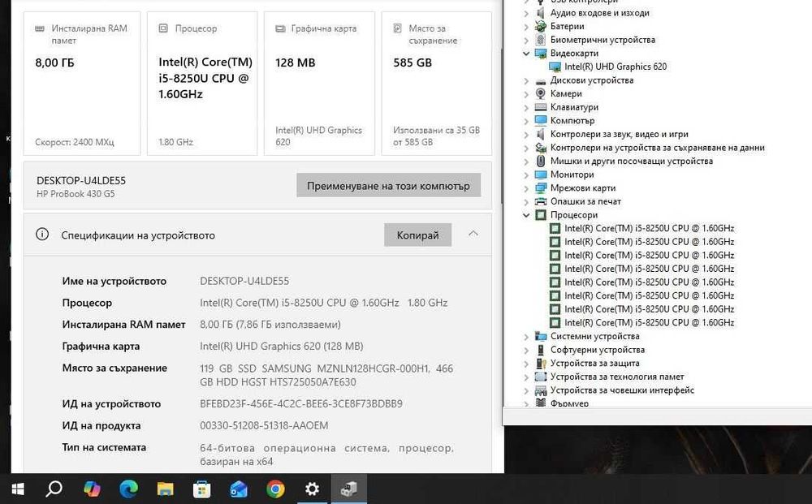Select the first i5-8250U processor entry

649,228
